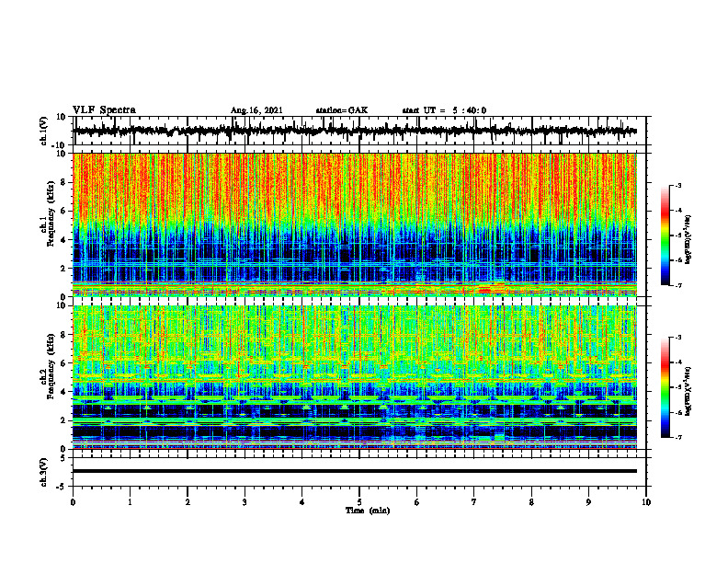Click time axis tick label "3"

245,502
